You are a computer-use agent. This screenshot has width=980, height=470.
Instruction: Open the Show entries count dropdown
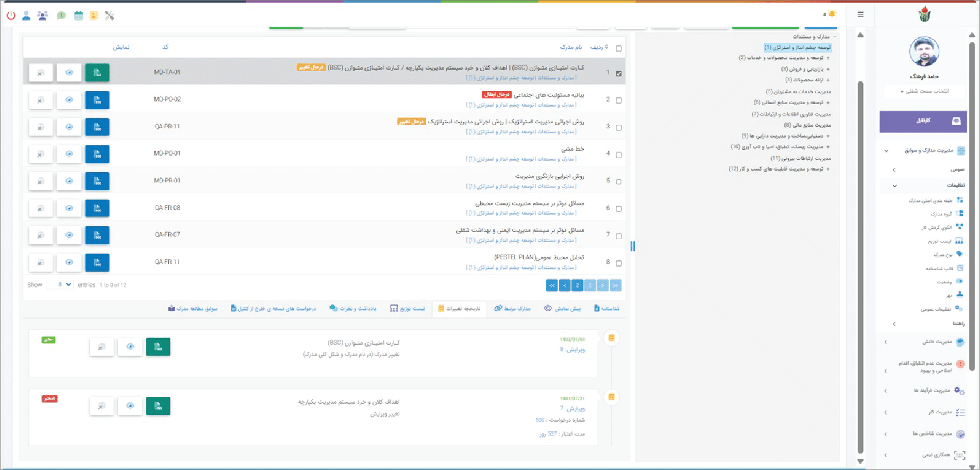tap(60, 284)
